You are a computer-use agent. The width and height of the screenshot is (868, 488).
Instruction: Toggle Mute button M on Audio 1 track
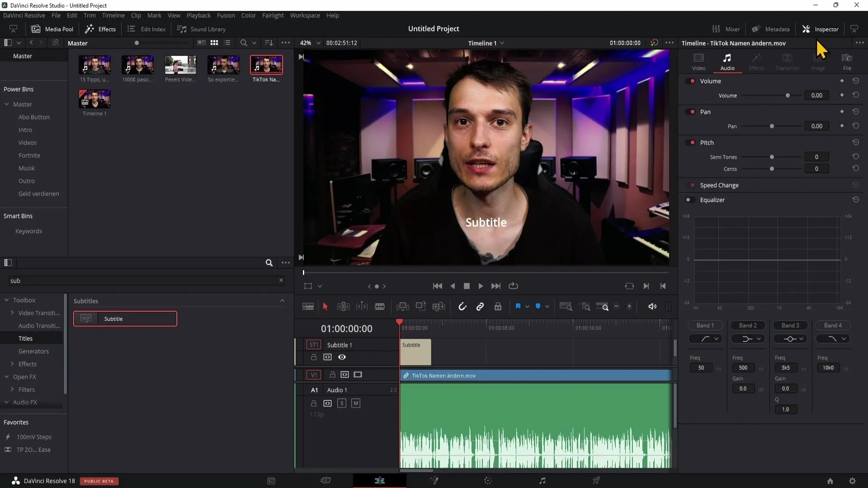355,403
